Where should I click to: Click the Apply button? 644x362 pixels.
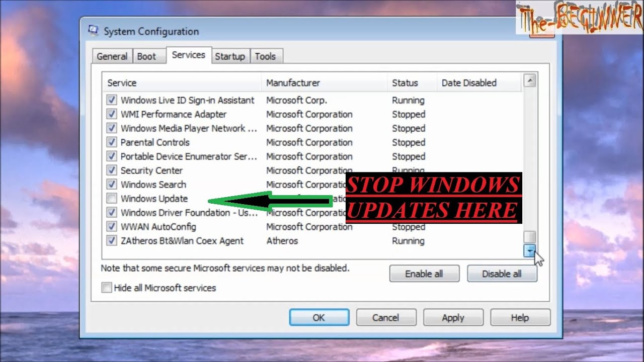(453, 317)
